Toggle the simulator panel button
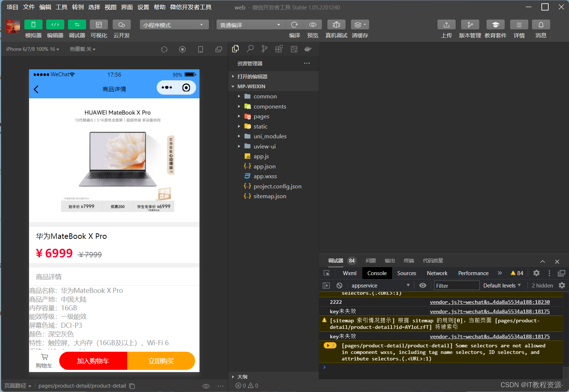This screenshot has width=569, height=392. [33, 24]
